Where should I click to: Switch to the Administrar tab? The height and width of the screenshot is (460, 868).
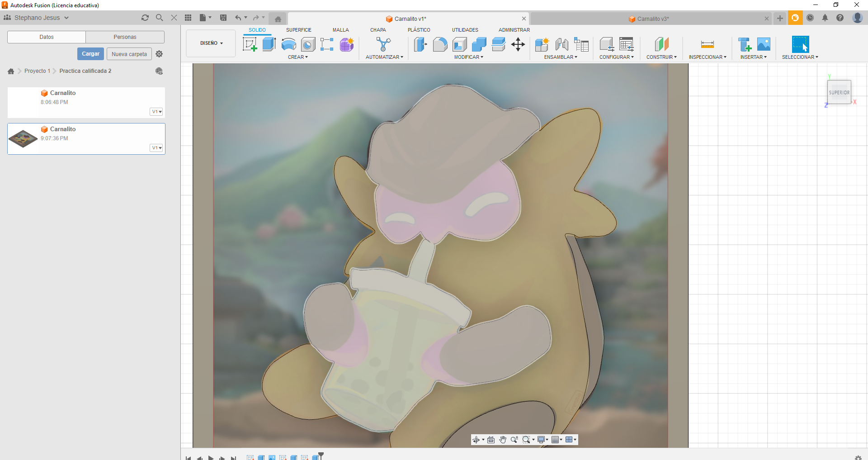[x=514, y=30]
